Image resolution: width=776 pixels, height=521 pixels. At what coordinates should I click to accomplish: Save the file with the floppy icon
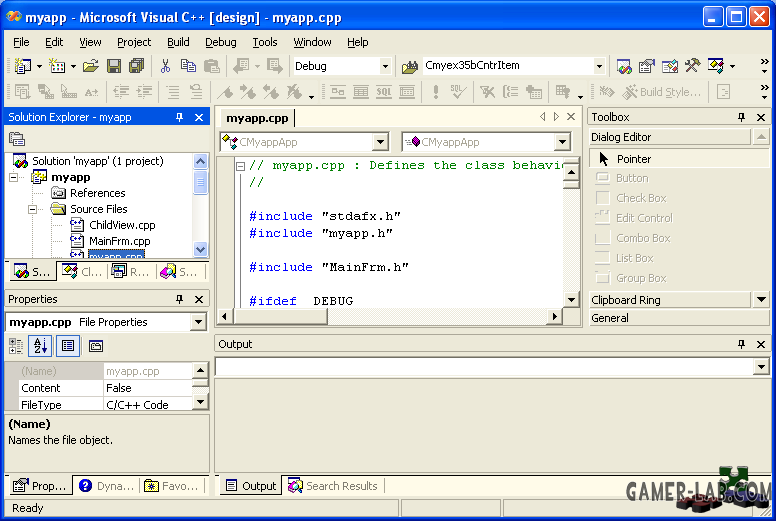point(114,66)
